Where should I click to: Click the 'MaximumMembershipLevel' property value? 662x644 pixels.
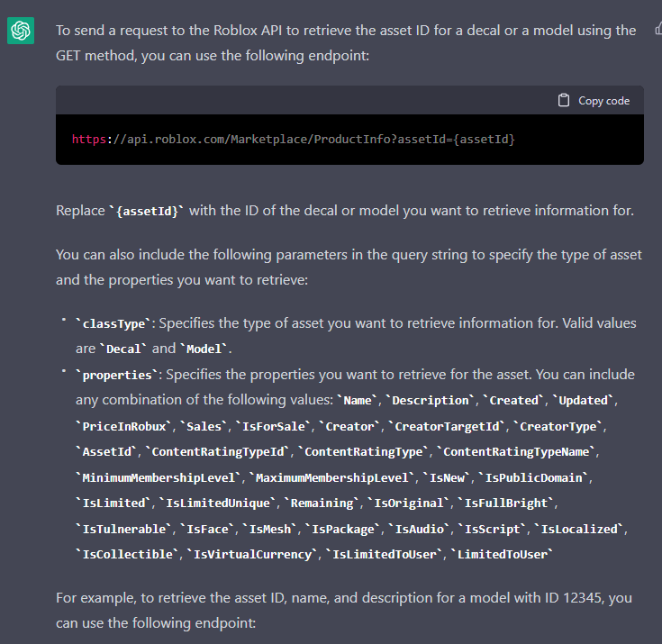click(332, 478)
